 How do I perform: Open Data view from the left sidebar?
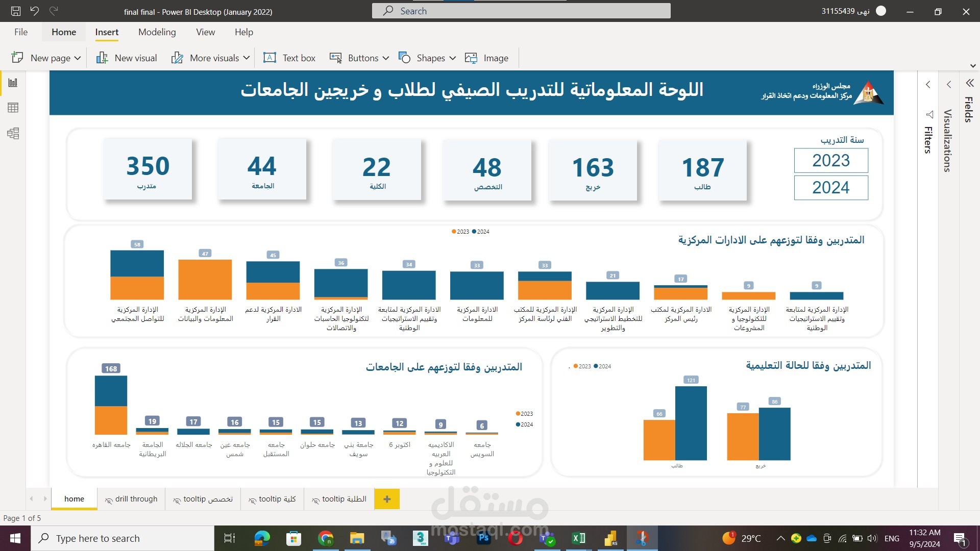pyautogui.click(x=14, y=107)
